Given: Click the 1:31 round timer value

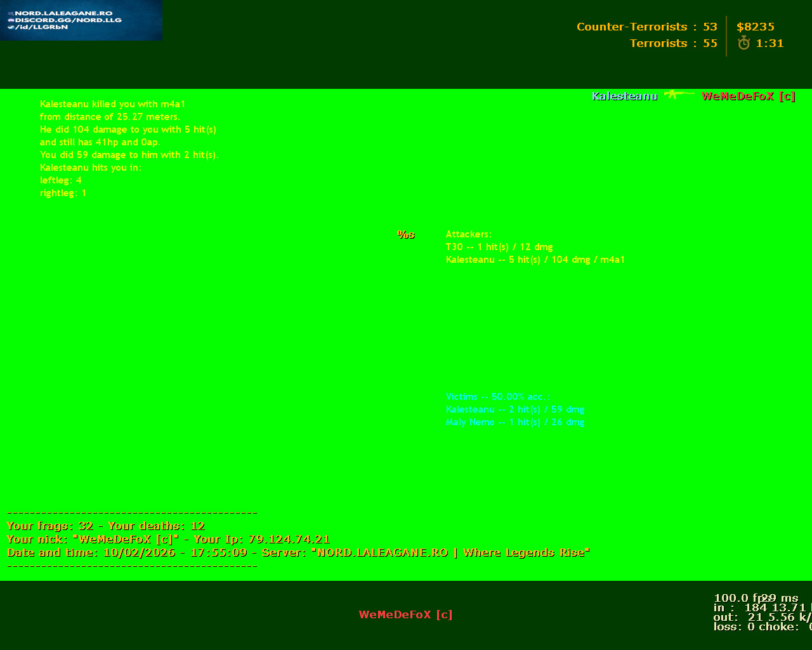Looking at the screenshot, I should click(x=769, y=43).
